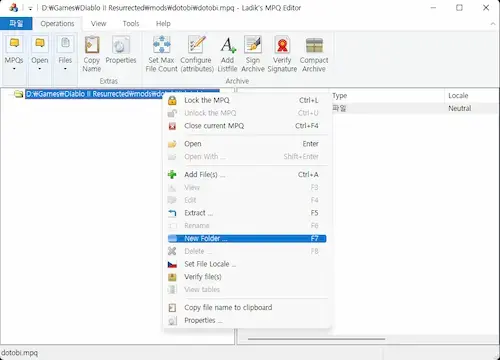This screenshot has width=500, height=360.
Task: Select New Folder ... menu item
Action: click(247, 239)
